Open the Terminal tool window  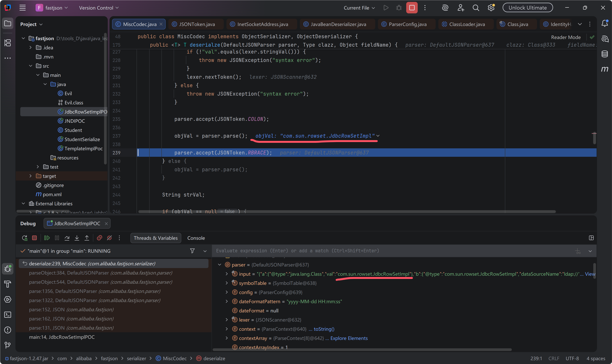tap(8, 315)
